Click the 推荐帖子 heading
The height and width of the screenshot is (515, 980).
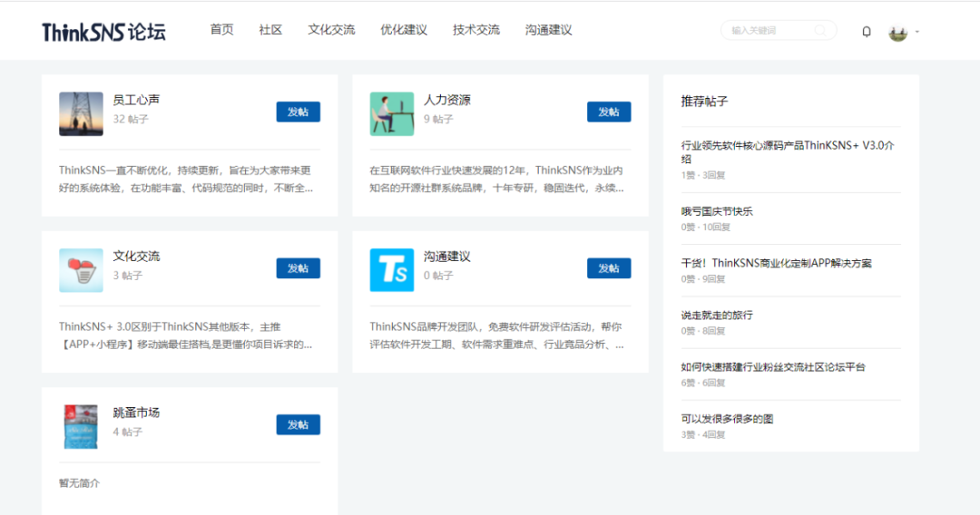click(x=704, y=102)
